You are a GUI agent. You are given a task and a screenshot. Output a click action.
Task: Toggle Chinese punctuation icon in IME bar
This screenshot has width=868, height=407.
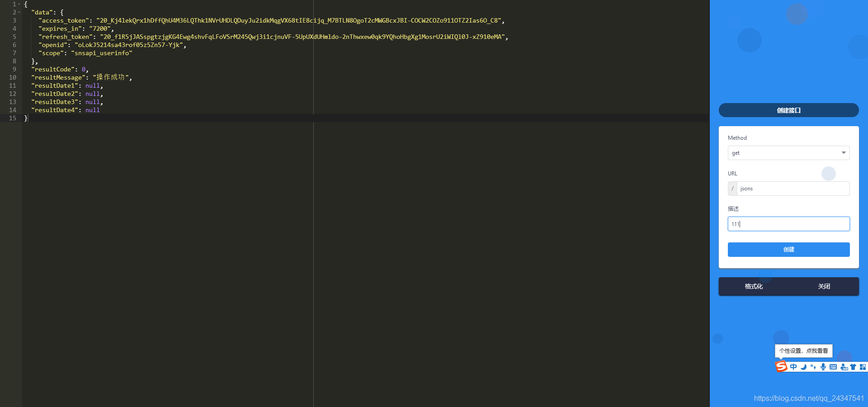813,367
